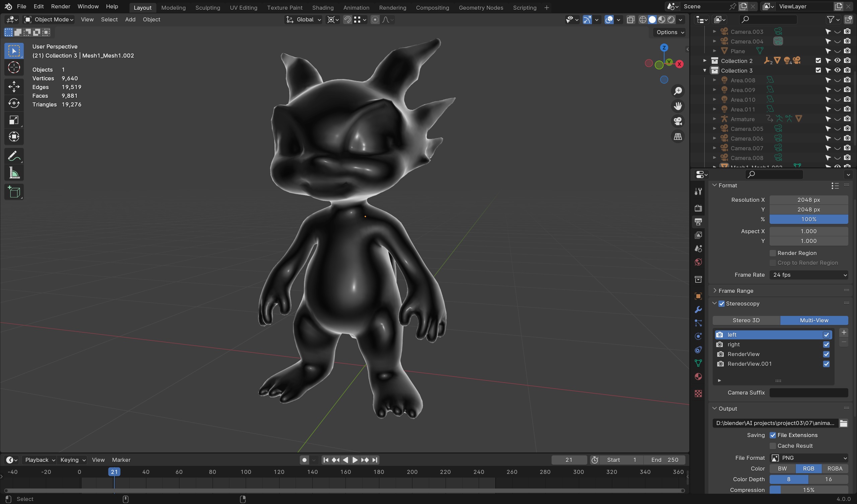The height and width of the screenshot is (504, 857).
Task: Open the Options dropdown in viewport
Action: [x=669, y=32]
